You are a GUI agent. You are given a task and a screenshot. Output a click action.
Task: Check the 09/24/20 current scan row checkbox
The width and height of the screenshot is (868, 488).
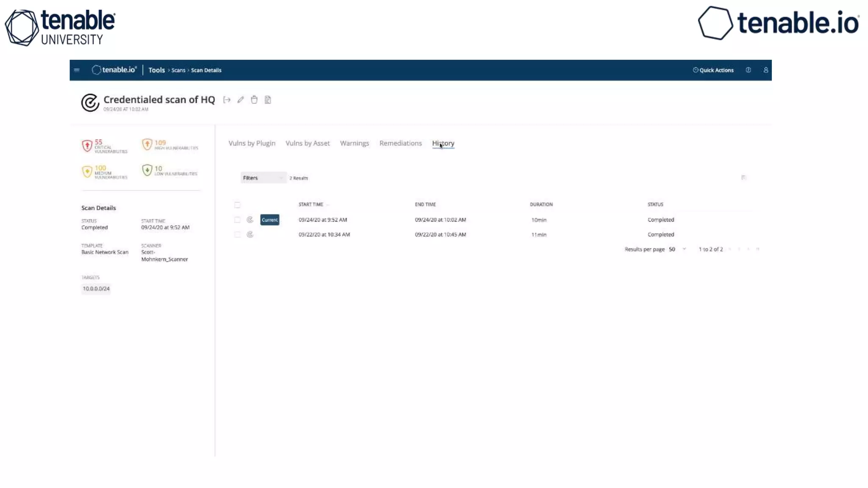(237, 220)
